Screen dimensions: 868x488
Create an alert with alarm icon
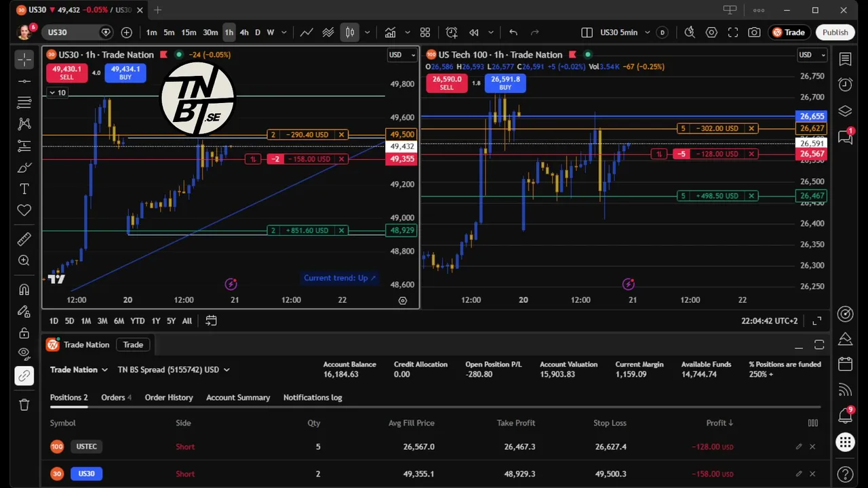tap(452, 32)
